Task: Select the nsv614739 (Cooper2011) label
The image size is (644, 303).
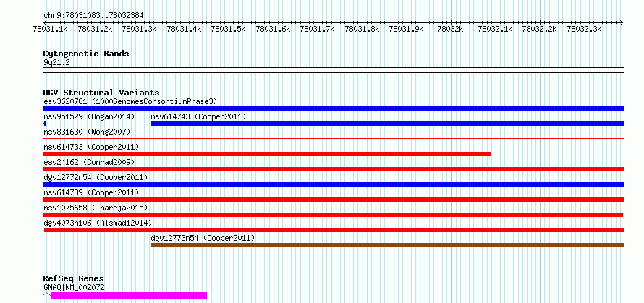Action: point(91,192)
